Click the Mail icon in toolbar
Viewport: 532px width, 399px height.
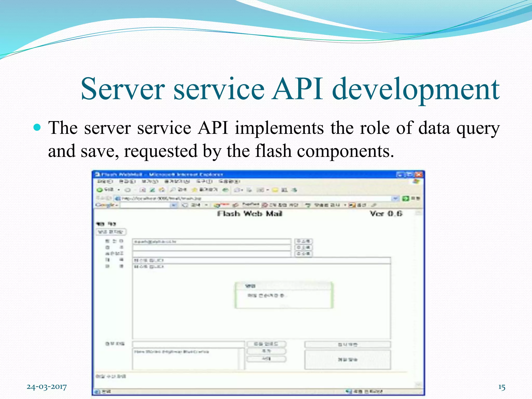coord(237,190)
